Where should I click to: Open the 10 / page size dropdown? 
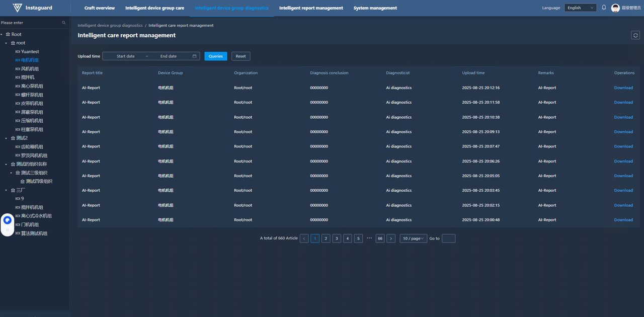coord(414,239)
